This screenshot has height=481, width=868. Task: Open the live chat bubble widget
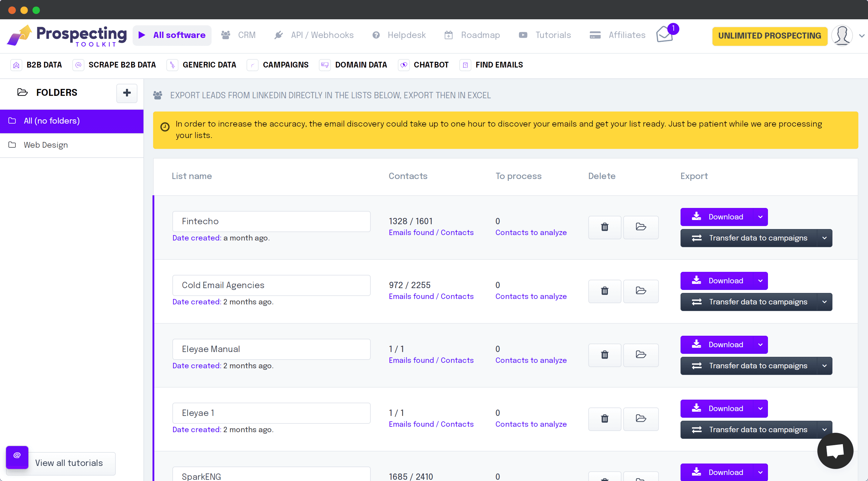[835, 451]
